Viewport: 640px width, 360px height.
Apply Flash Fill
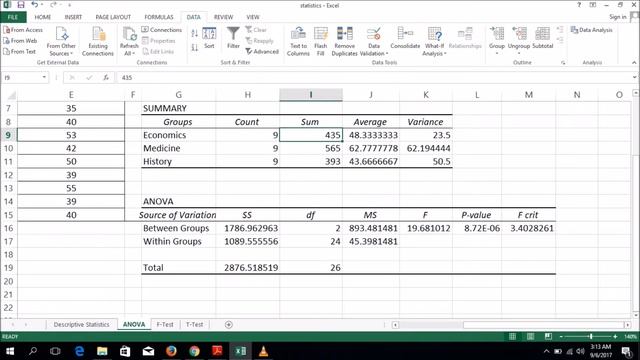coord(321,41)
